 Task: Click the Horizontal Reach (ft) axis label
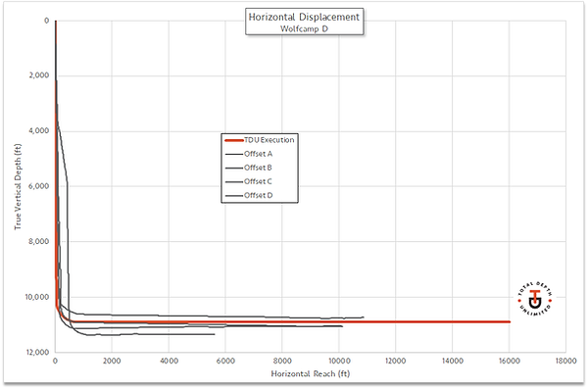[x=311, y=373]
